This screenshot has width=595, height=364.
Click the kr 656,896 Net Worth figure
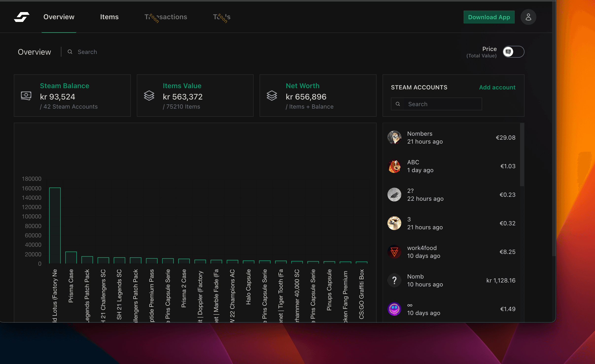306,97
